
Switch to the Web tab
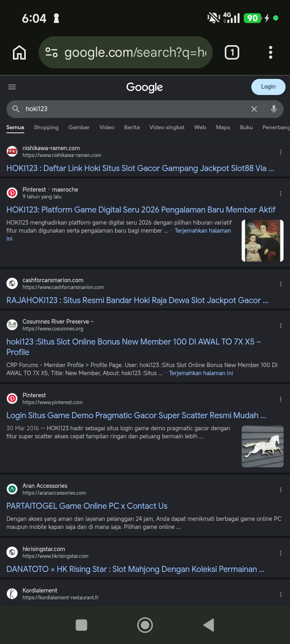[x=200, y=127]
